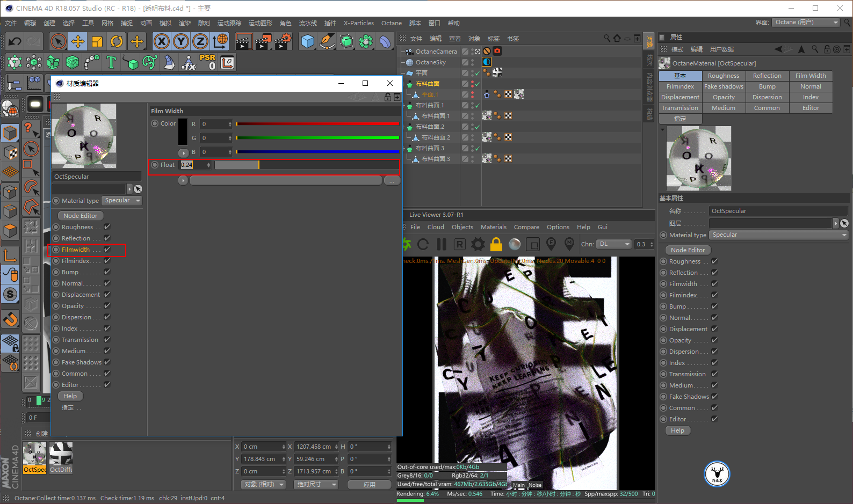The image size is (853, 504).
Task: Add a Cube primitive object
Action: point(307,41)
